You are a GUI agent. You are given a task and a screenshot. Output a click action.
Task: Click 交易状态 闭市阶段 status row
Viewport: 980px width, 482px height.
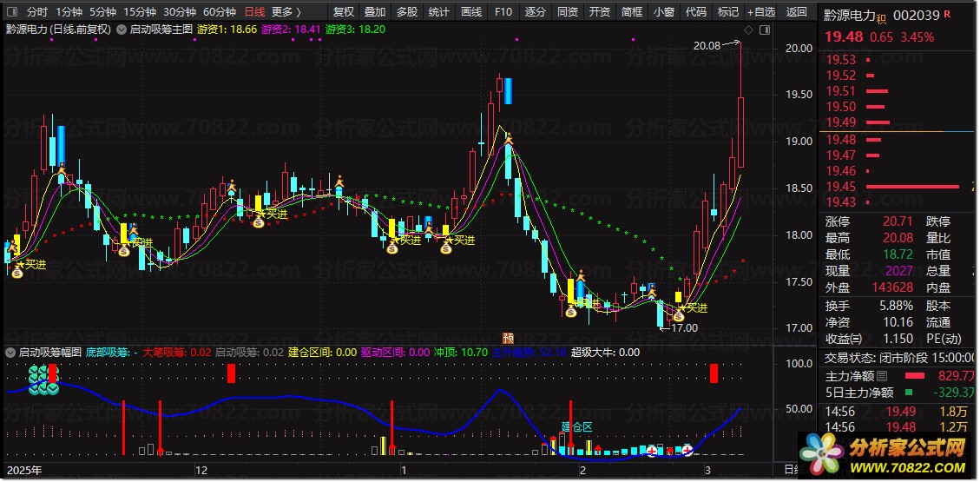898,358
